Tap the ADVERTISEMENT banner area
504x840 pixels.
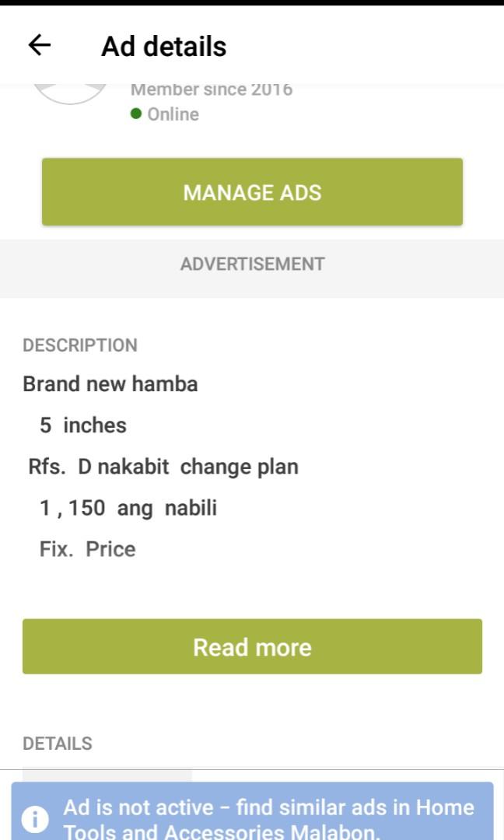click(252, 264)
